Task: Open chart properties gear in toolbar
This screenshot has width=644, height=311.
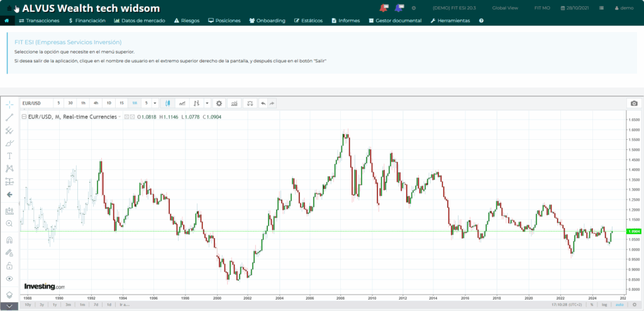Action: (x=219, y=103)
